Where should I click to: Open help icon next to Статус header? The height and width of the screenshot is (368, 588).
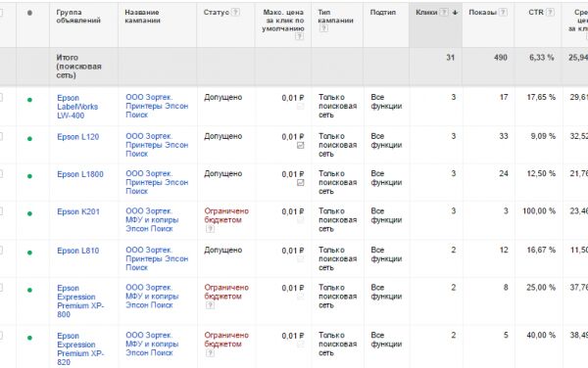[235, 13]
